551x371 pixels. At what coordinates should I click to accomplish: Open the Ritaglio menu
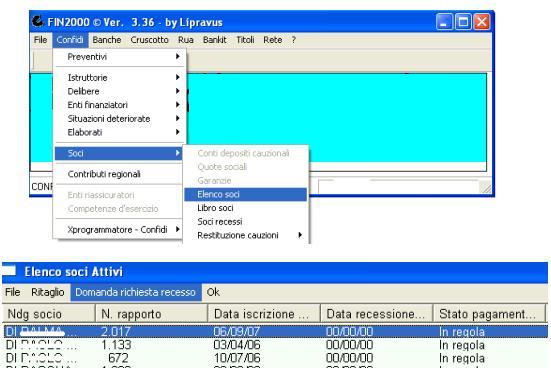pyautogui.click(x=47, y=292)
